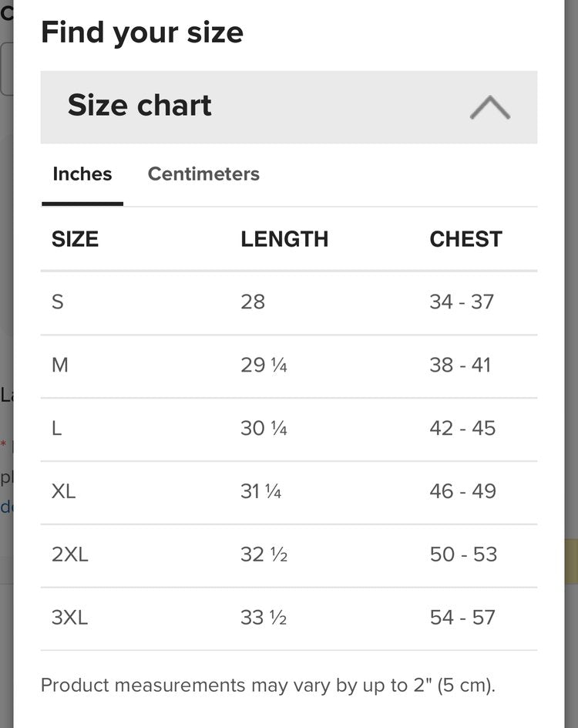Select the S size label
Screen dimensions: 578x728
(x=58, y=302)
